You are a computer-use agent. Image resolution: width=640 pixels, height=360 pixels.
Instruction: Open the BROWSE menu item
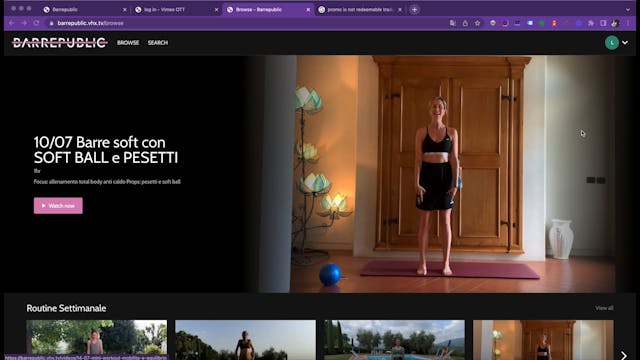128,42
